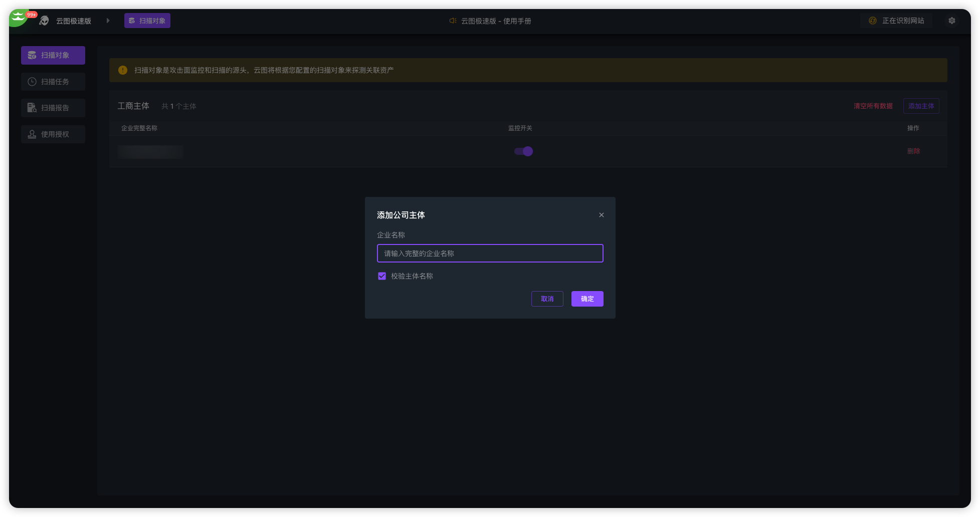Select the 扫描对象 tab in top bar
Viewport: 980px width, 517px height.
pos(147,21)
